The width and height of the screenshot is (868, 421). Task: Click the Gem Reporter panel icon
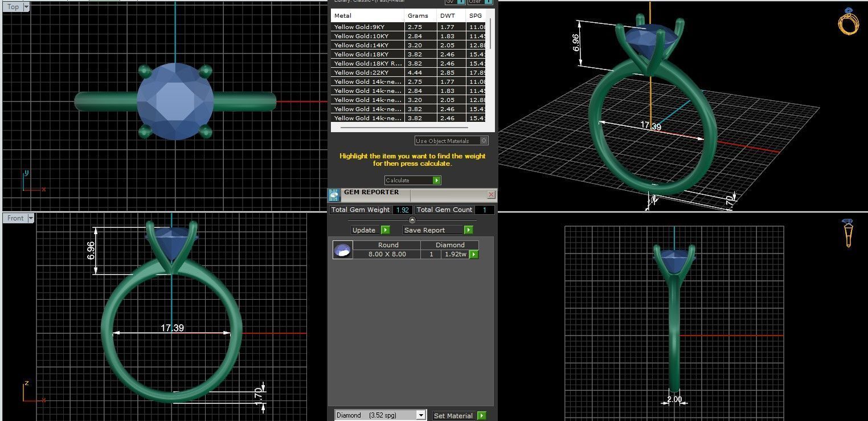click(x=334, y=195)
